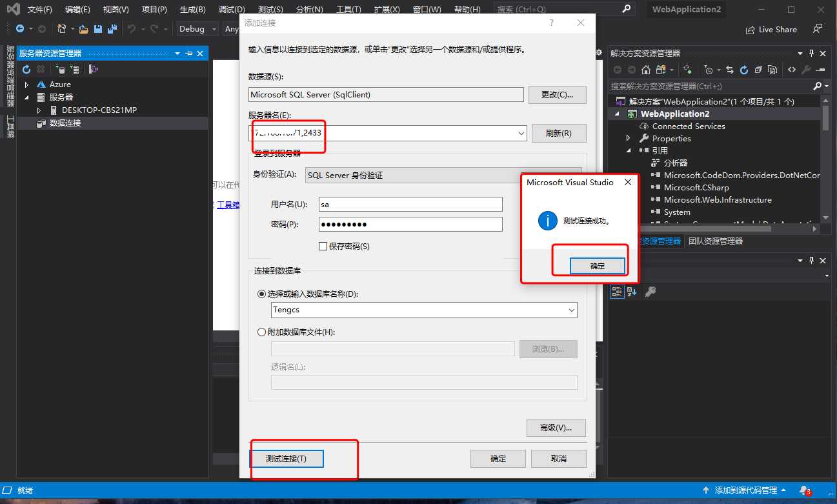Expand the Azure node in Server Explorer

coord(26,85)
